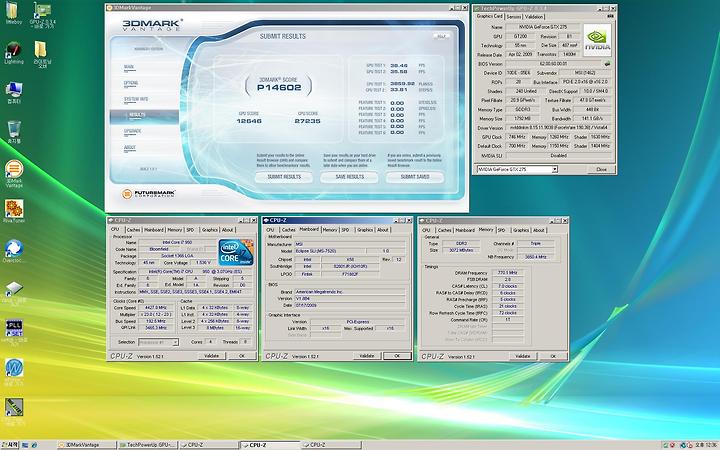
Task: Click Validate in middle CPU-Z window
Action: click(x=366, y=356)
